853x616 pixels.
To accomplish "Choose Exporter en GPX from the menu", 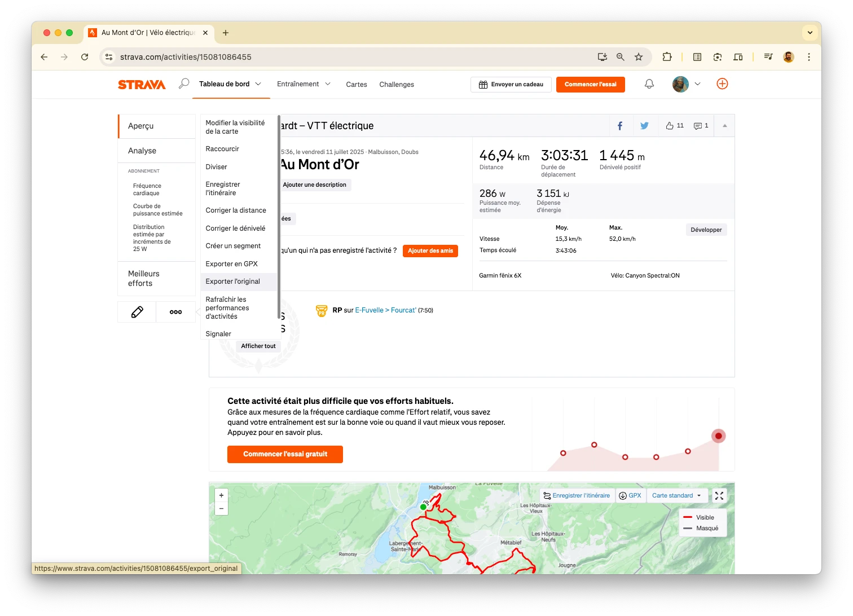I will click(239, 264).
